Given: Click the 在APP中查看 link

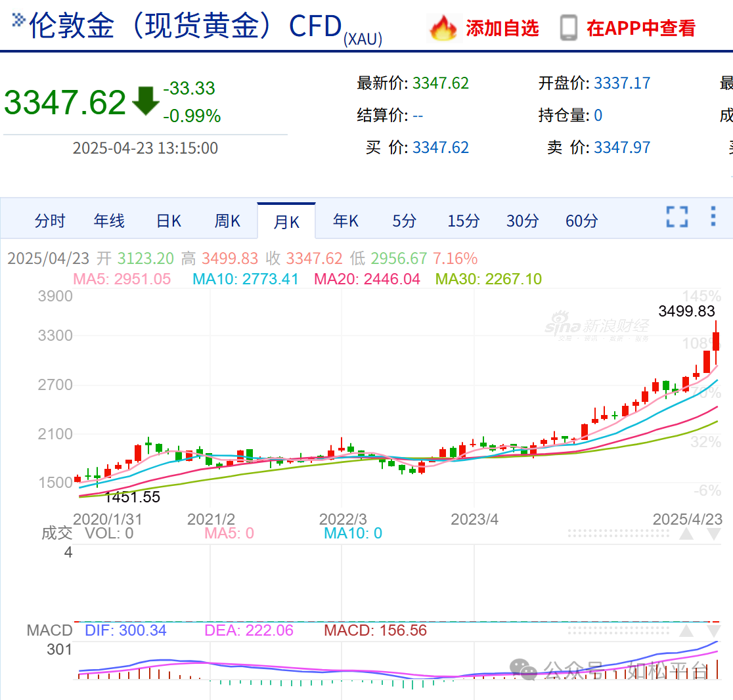Looking at the screenshot, I should (x=641, y=28).
